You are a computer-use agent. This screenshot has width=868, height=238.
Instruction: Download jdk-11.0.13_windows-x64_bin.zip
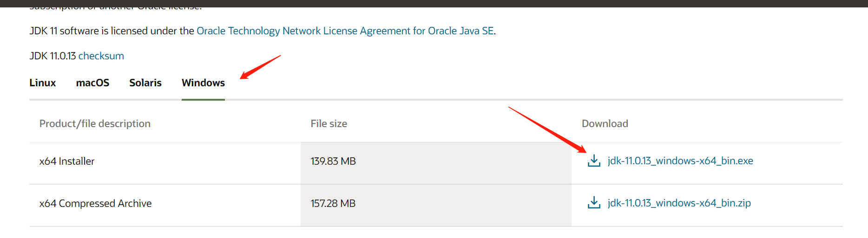679,203
